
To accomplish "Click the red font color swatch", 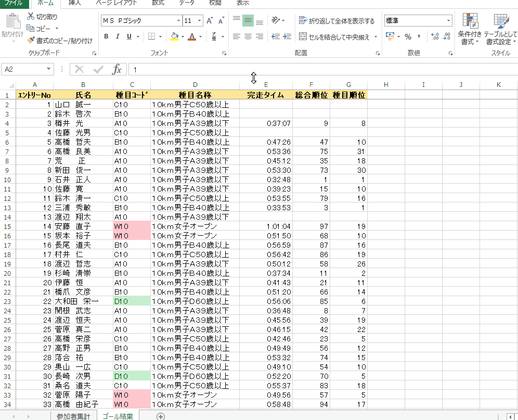I will [192, 36].
